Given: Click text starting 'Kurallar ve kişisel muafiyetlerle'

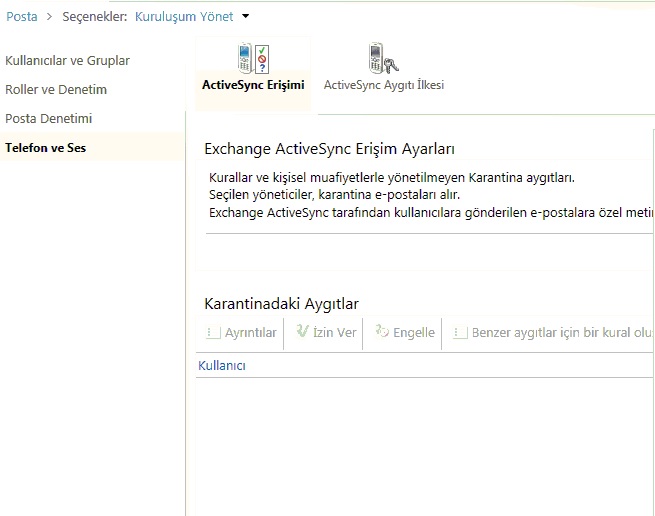Looking at the screenshot, I should click(392, 178).
